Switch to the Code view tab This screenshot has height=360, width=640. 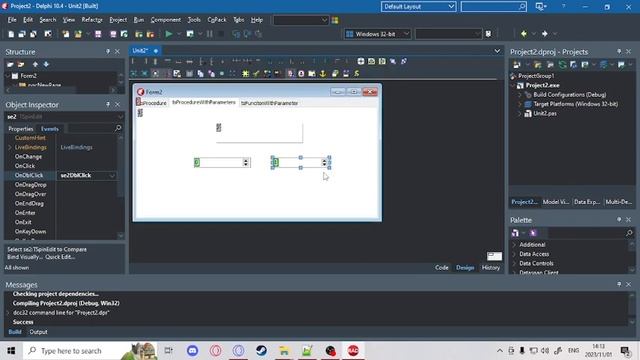pos(442,267)
